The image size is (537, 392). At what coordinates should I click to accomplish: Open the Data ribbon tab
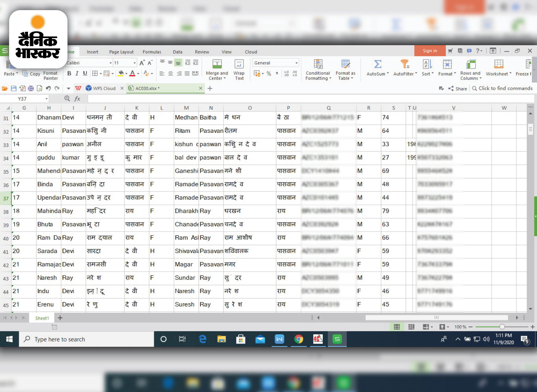pyautogui.click(x=178, y=52)
